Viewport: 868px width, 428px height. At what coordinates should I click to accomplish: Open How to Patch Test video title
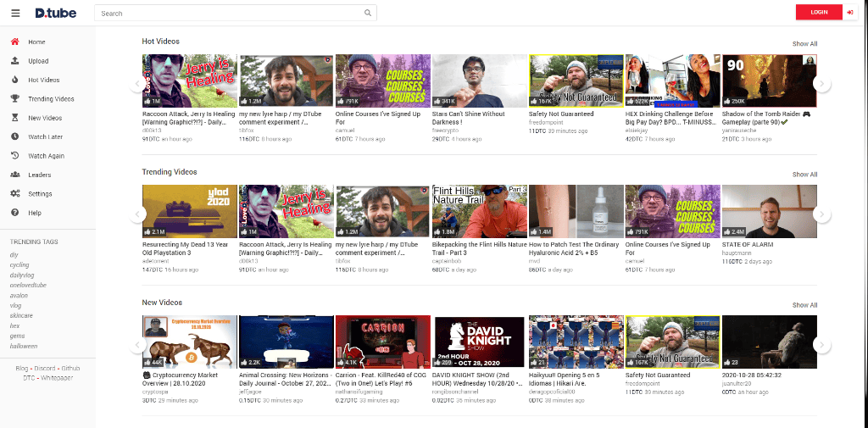(572, 248)
